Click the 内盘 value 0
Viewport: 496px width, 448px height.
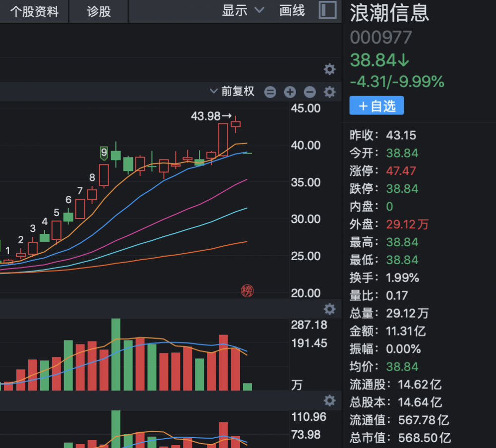[389, 207]
